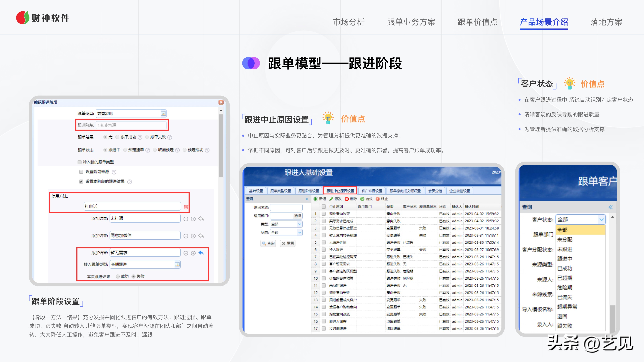Click the magnifier icon on the 查询 button
The width and height of the screenshot is (644, 362).
coord(264,244)
